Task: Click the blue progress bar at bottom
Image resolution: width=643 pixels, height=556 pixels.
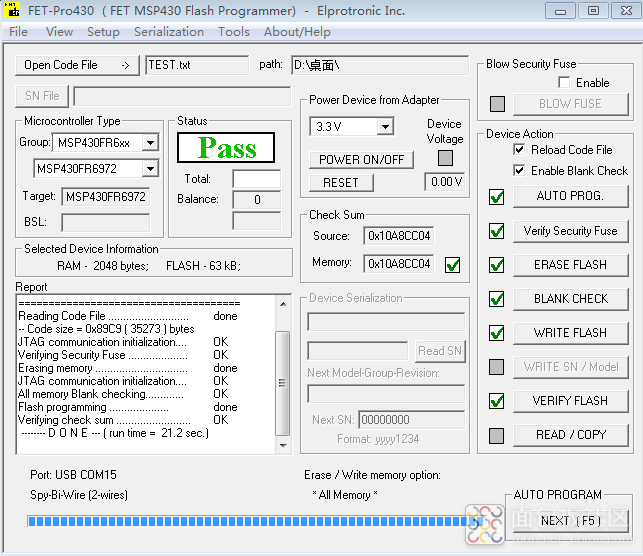Action: 250,521
